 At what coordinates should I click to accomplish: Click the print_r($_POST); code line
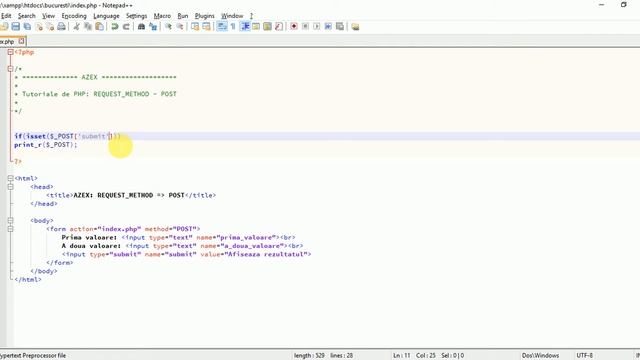click(x=46, y=145)
